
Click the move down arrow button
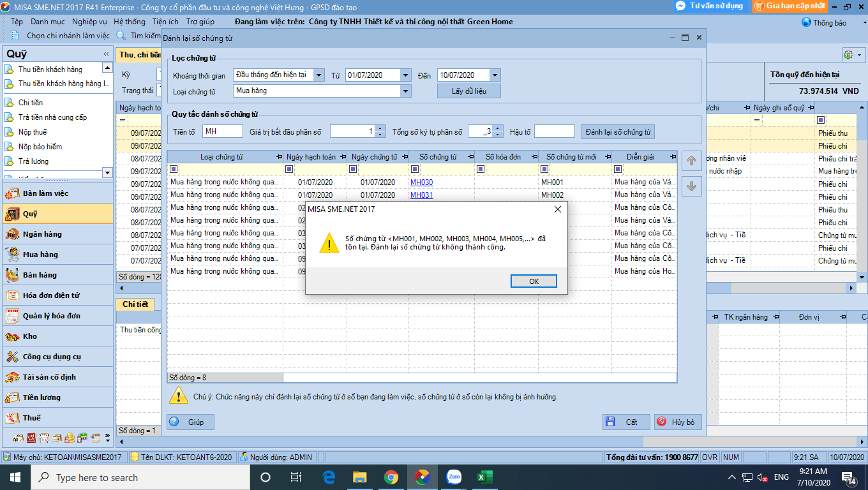[691, 186]
